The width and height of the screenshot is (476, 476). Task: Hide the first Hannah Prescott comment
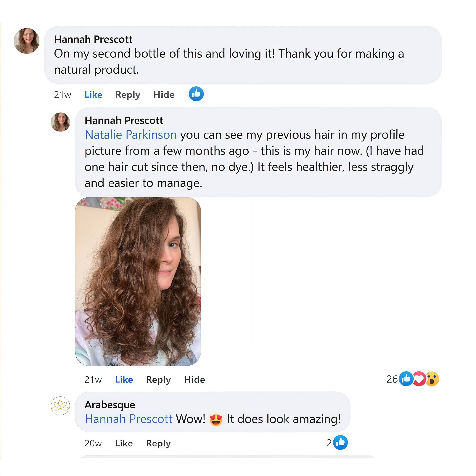[x=164, y=95]
